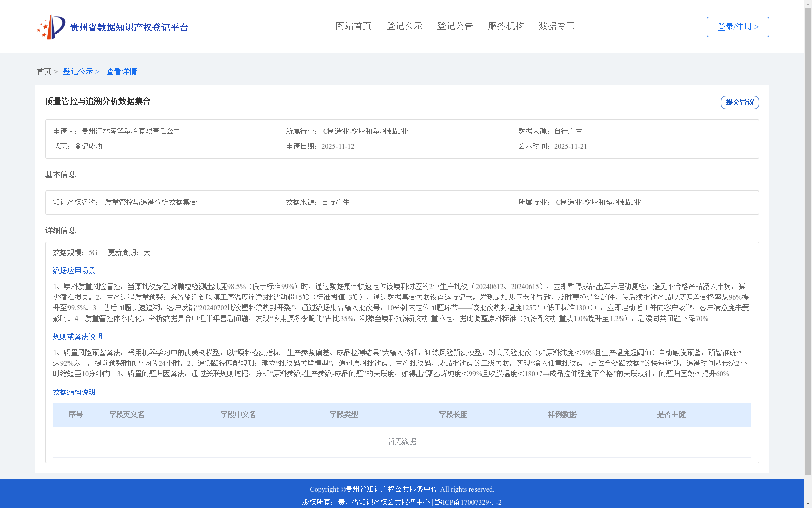The height and width of the screenshot is (508, 812).
Task: Click the scrollbar up arrow
Action: tap(808, 4)
